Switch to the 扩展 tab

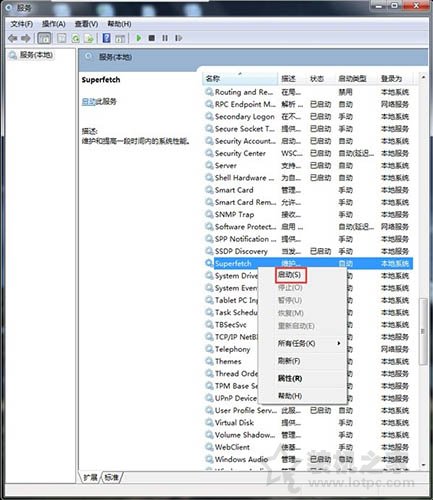pos(90,477)
